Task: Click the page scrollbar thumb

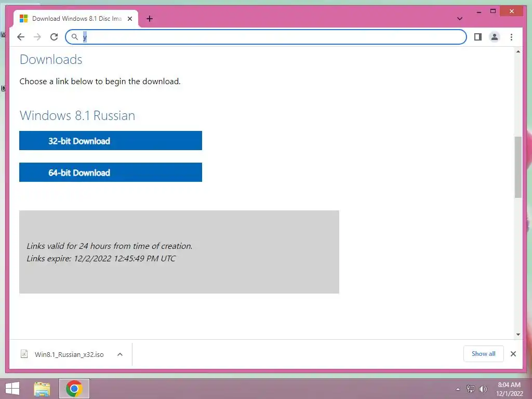Action: click(x=518, y=167)
